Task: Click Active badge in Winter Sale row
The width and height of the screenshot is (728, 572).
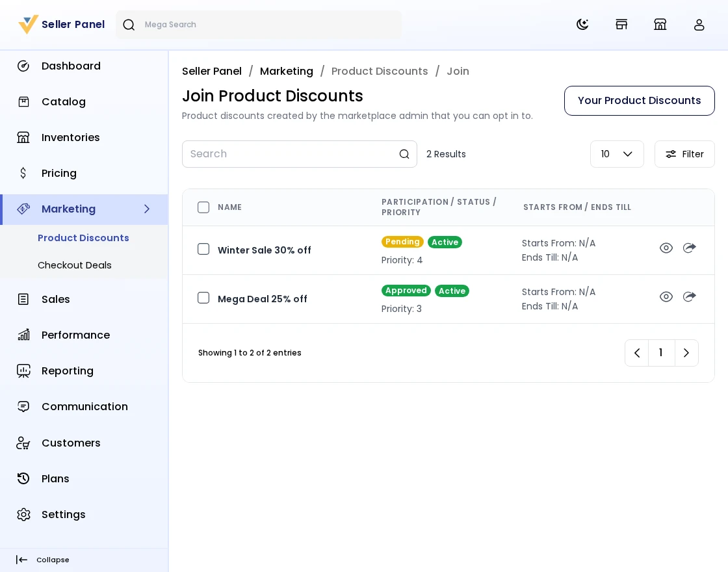Action: pos(445,242)
